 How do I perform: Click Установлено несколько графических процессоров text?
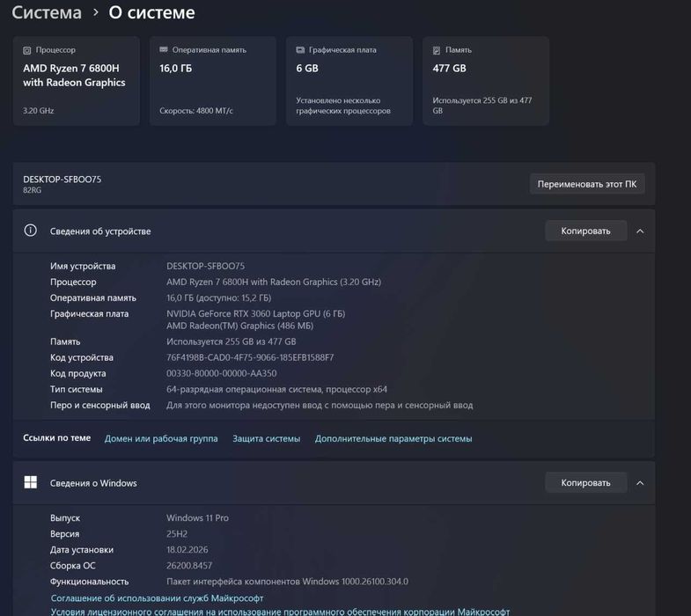pos(343,106)
